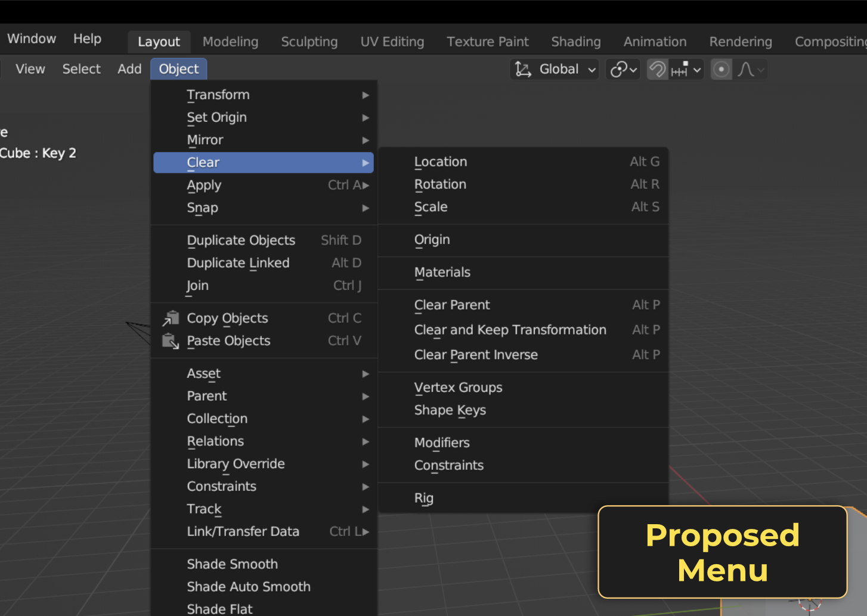The height and width of the screenshot is (616, 867).
Task: Switch to the Modeling workspace tab
Action: click(x=231, y=42)
